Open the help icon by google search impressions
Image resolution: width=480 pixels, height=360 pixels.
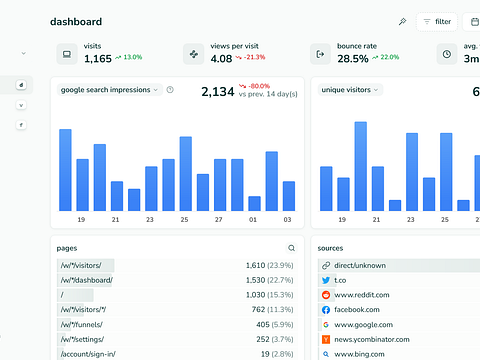click(x=170, y=90)
